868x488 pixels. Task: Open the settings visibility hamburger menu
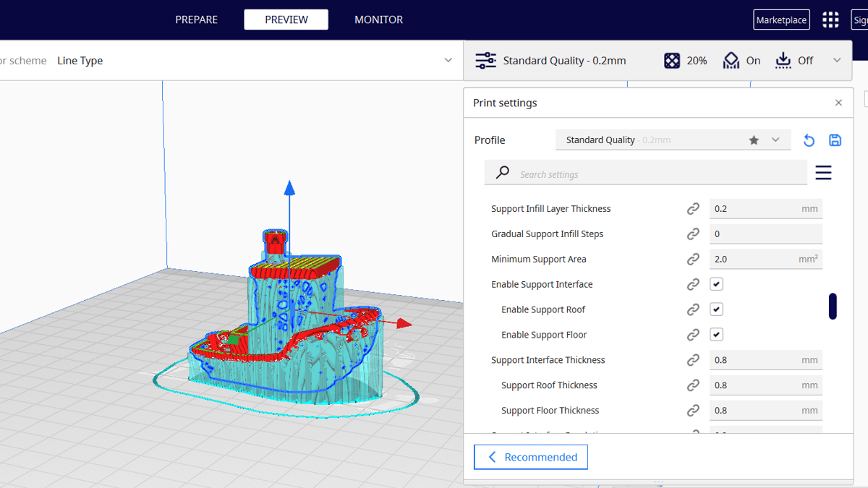(823, 173)
